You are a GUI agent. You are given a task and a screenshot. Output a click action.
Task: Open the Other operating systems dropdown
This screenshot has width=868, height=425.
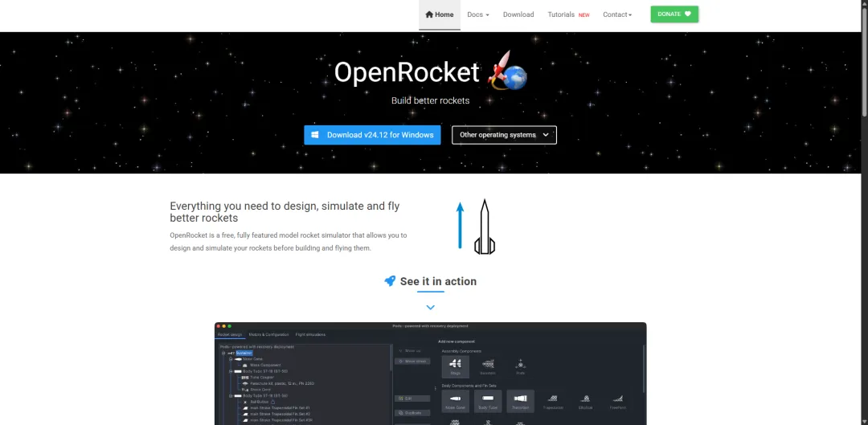click(x=504, y=135)
